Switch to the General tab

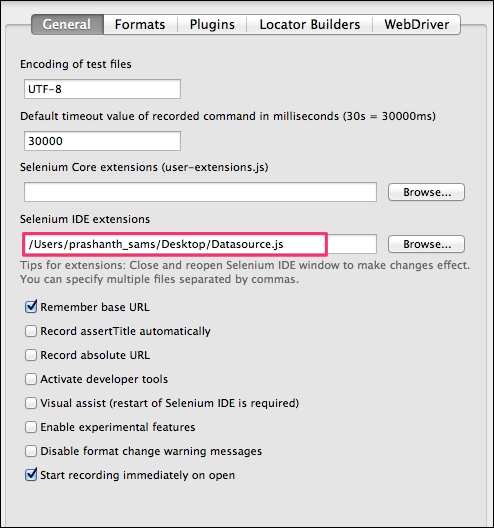click(67, 24)
